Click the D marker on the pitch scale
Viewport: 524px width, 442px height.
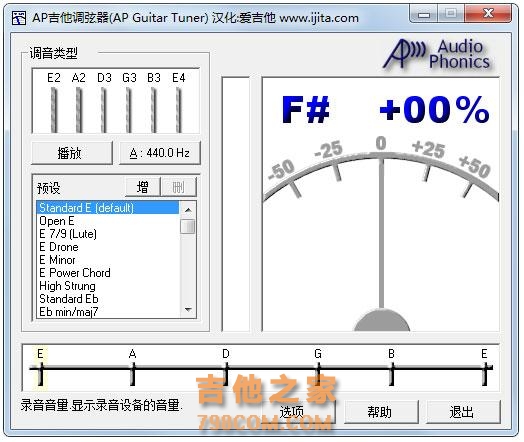coord(226,367)
